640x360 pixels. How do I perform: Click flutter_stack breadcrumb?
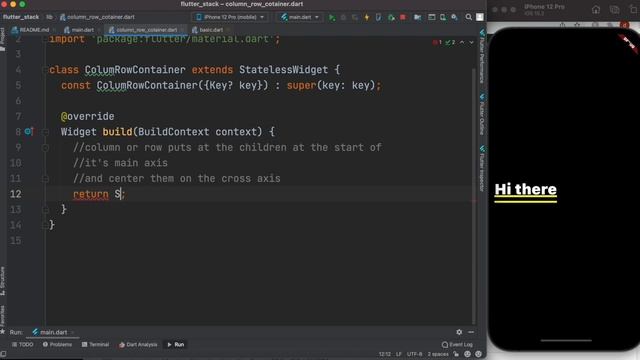[21, 17]
